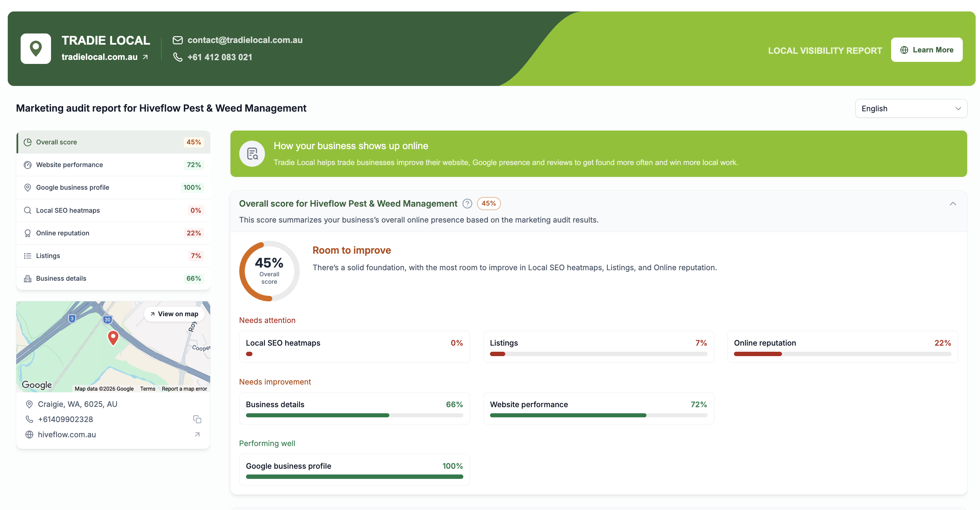Click the contact@tradielocal.com.au email link
Image resolution: width=980 pixels, height=510 pixels.
click(245, 40)
